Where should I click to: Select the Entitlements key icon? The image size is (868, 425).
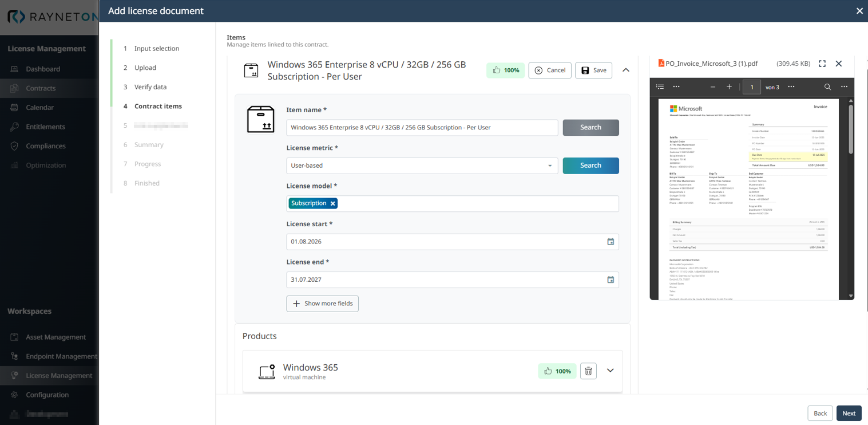[x=14, y=127]
